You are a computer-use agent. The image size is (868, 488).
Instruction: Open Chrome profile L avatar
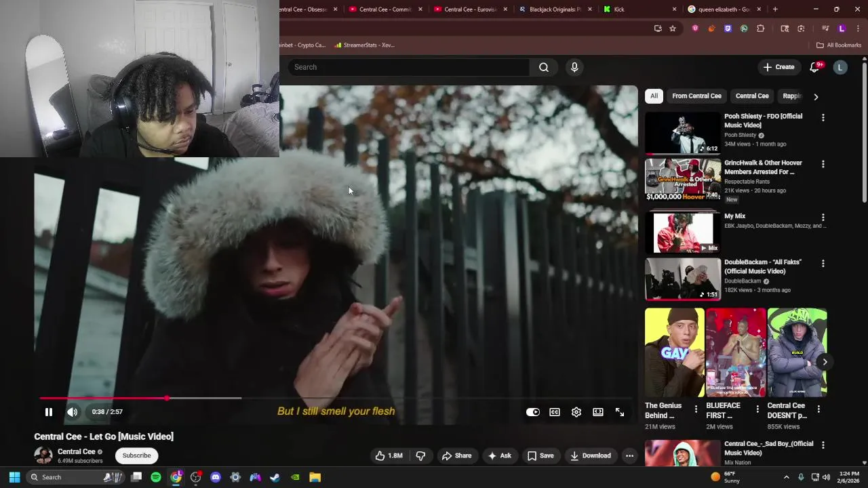tap(842, 28)
